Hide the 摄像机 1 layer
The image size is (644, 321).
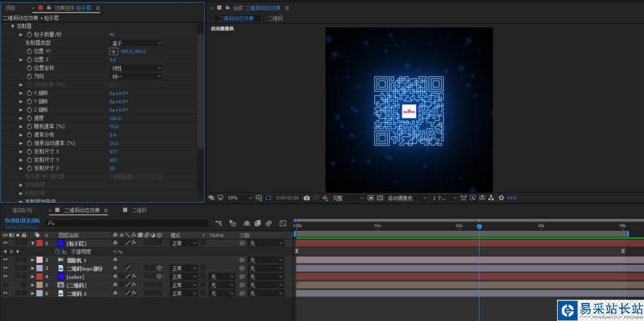coord(5,260)
